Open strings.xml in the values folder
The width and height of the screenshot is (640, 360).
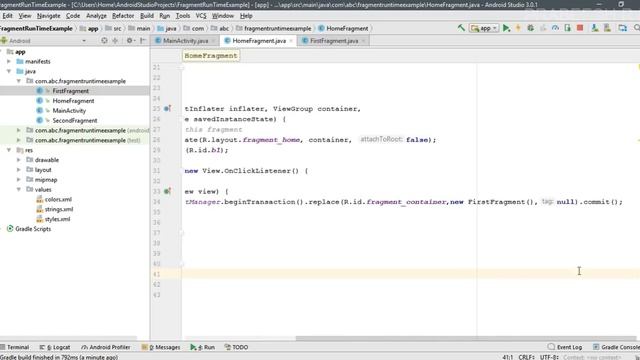(x=59, y=209)
